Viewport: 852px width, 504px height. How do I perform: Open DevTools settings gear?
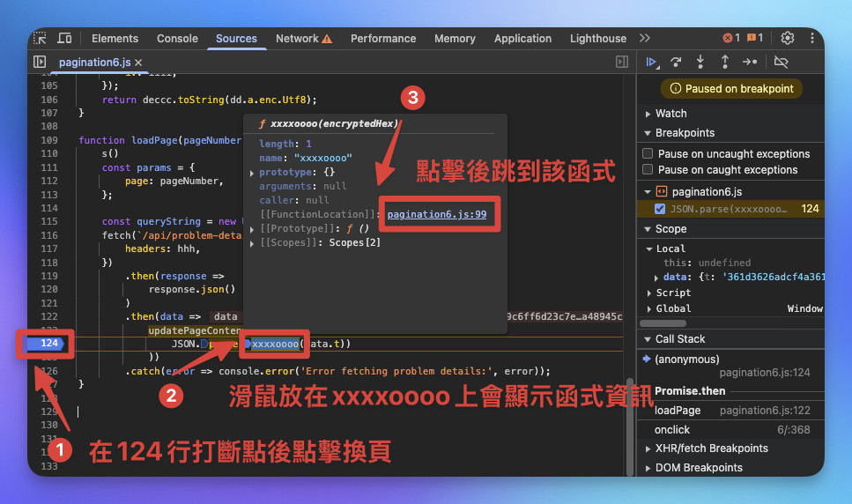788,38
